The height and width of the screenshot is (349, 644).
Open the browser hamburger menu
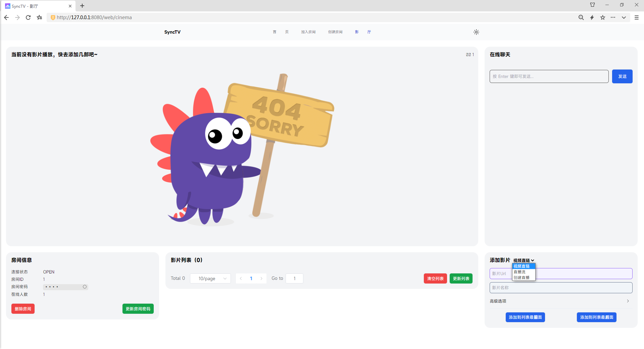click(636, 17)
